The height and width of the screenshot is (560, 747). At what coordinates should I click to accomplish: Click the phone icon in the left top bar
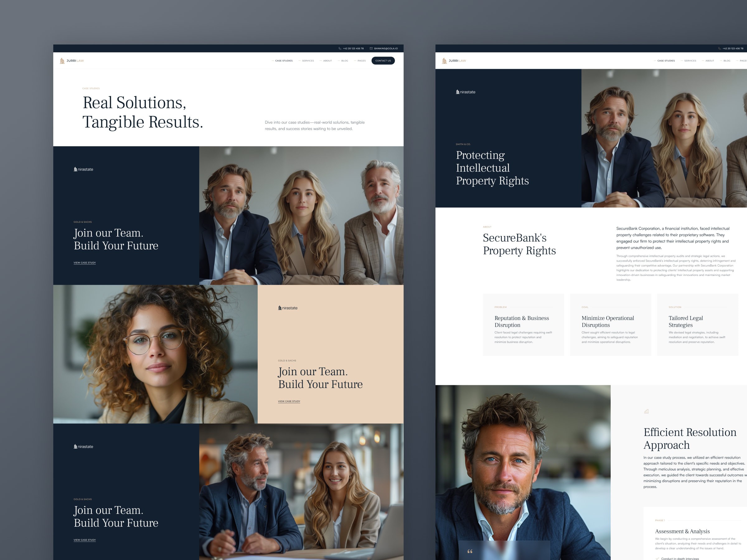click(340, 48)
